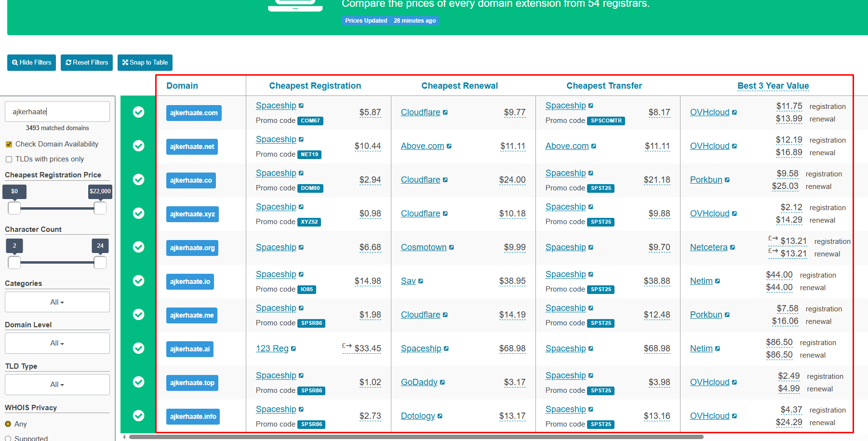The width and height of the screenshot is (868, 441).
Task: Click NET19 promo code badge
Action: click(x=309, y=155)
